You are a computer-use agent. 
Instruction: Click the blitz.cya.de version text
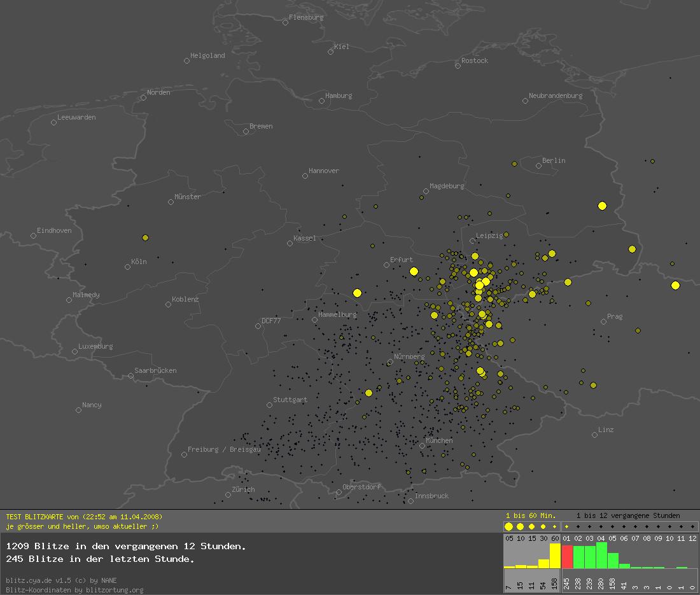(x=61, y=580)
